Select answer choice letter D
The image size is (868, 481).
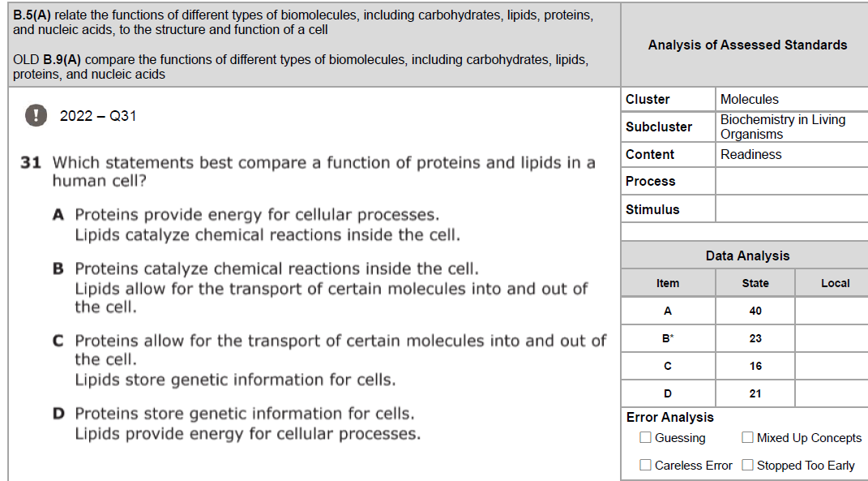58,414
